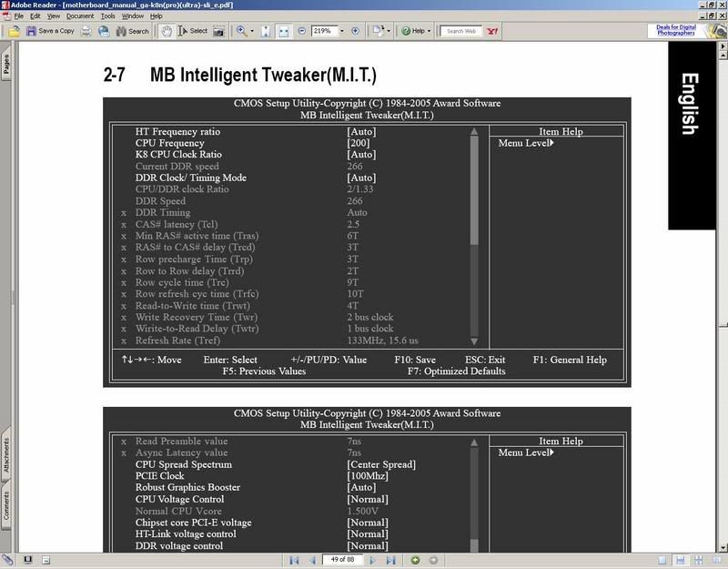Click the 219% zoom level field
The image size is (728, 569).
point(325,31)
